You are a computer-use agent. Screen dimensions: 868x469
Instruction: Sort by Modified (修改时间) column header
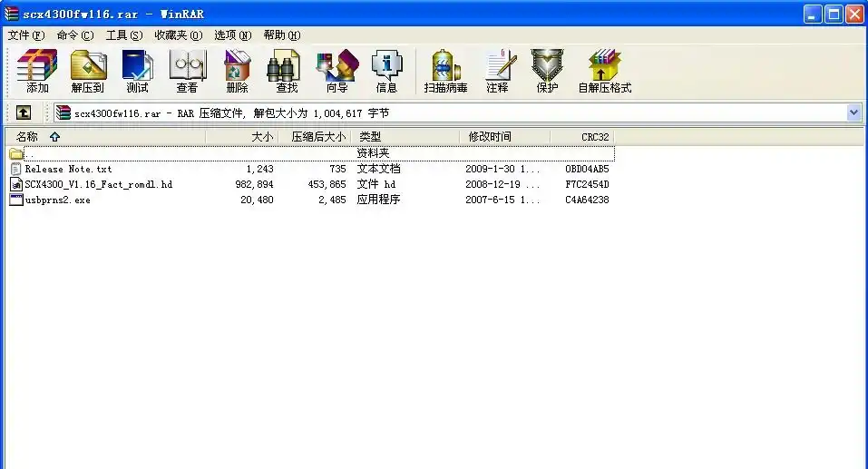pos(505,137)
